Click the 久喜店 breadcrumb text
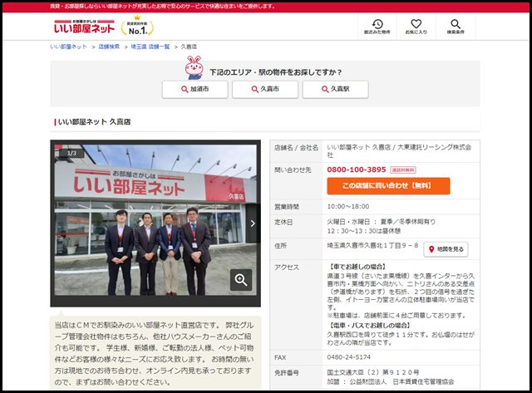 point(189,47)
